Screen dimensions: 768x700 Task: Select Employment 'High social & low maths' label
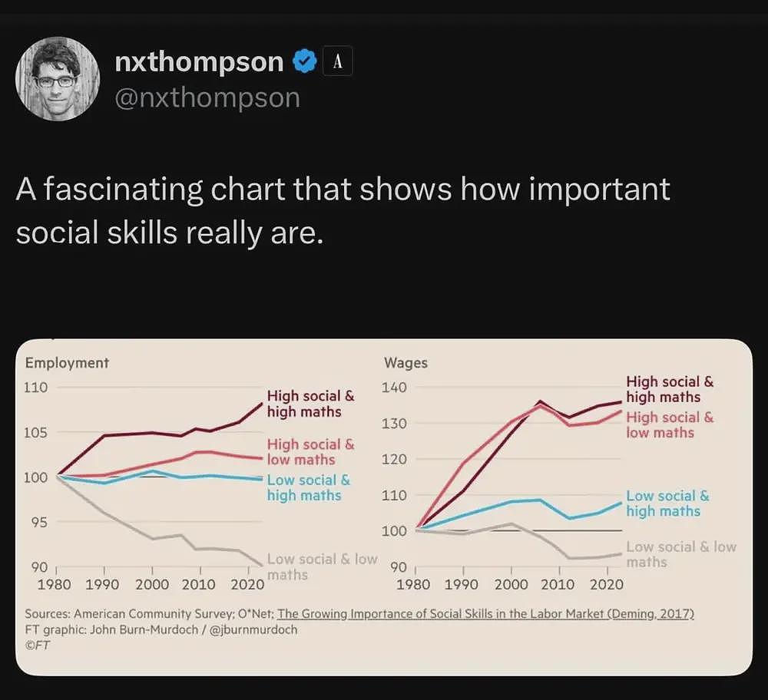(310, 452)
